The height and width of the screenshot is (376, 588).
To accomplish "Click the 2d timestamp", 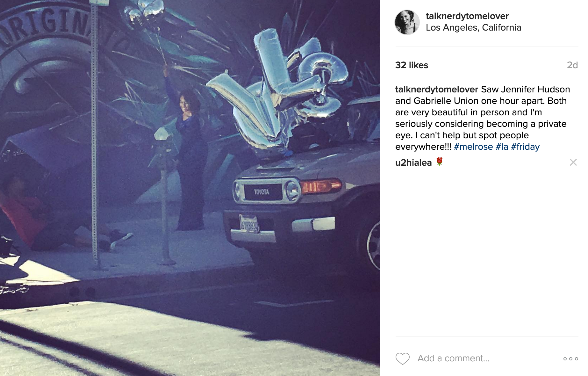I will coord(572,65).
